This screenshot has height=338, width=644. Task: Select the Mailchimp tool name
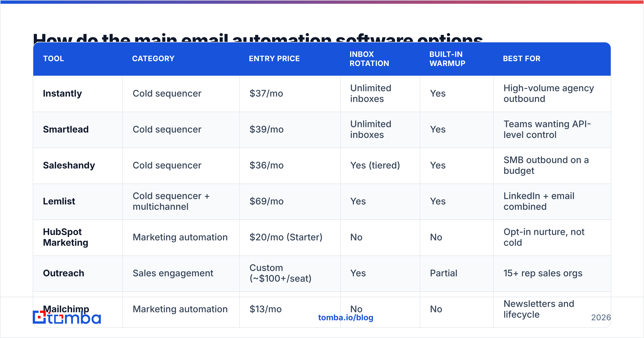(x=66, y=309)
